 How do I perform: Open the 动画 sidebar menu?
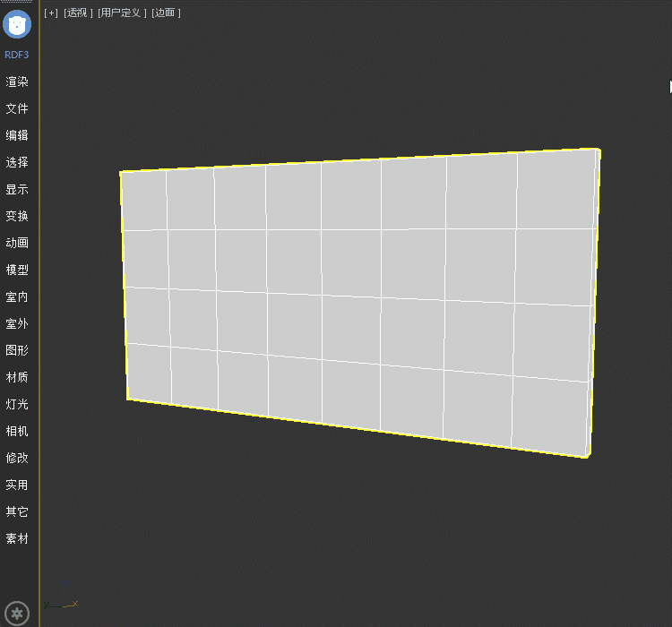pos(17,243)
